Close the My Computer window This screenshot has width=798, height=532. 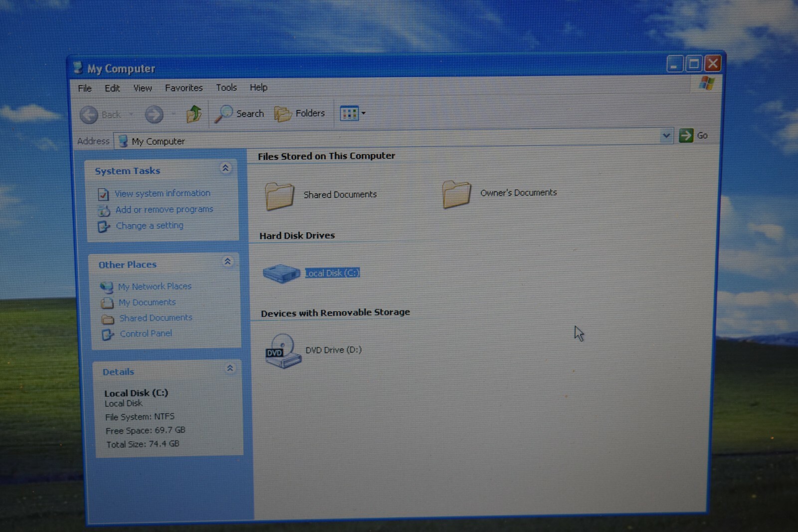[x=713, y=63]
